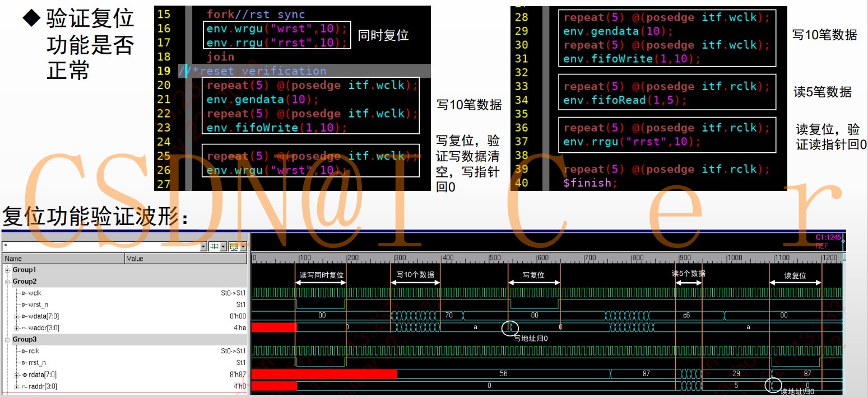Expand Group1 in the signal tree
Screen dimensions: 868x398
(8, 270)
